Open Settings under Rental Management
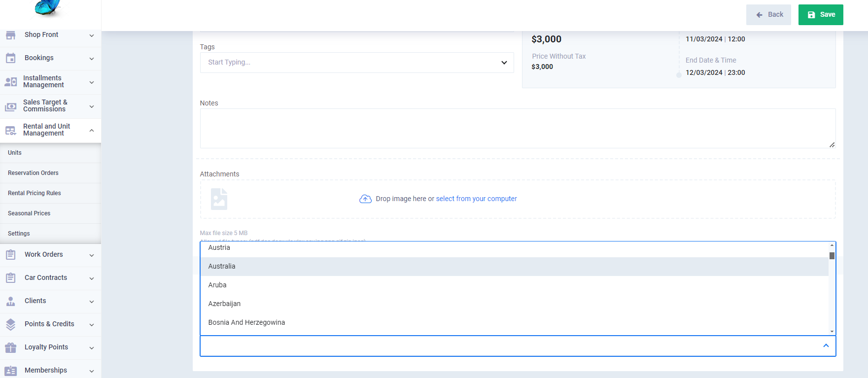 click(50, 234)
